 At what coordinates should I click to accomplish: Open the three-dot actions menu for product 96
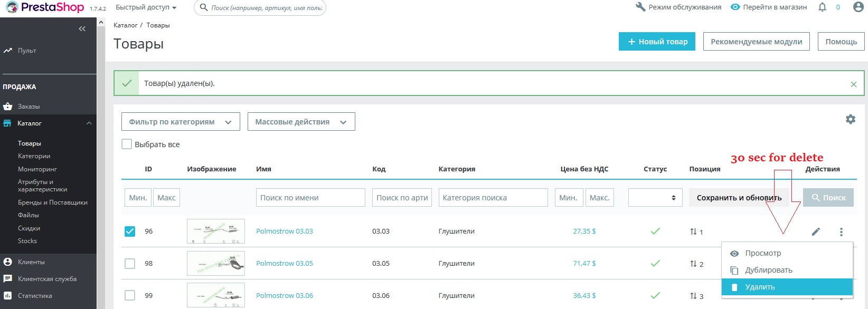[841, 231]
